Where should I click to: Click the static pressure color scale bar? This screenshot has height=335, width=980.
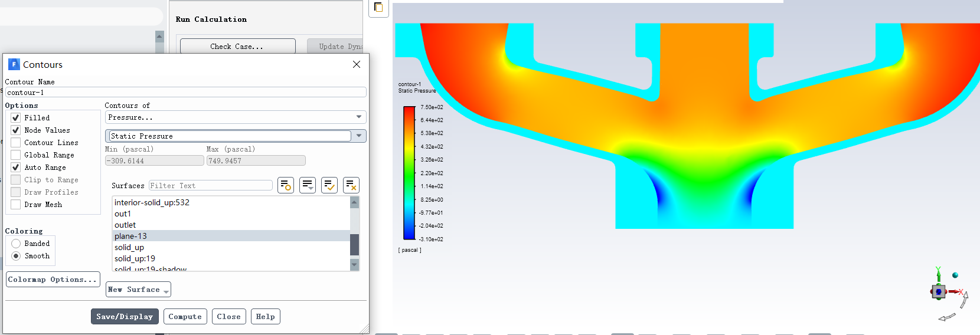[409, 173]
